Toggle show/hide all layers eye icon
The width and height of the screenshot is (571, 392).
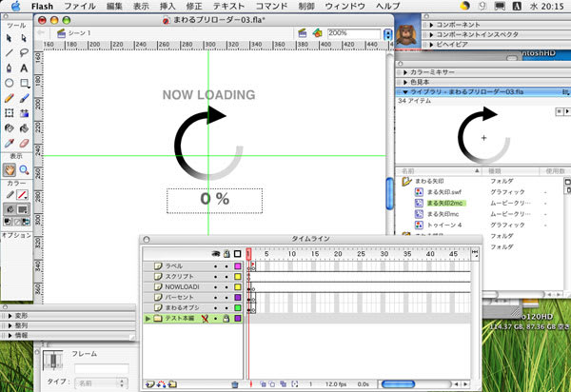point(216,254)
